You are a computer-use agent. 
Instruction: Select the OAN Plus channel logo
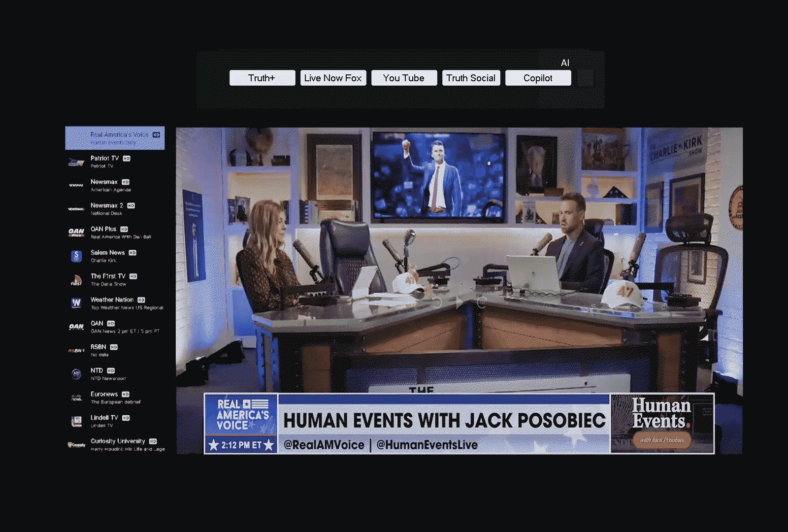point(75,232)
